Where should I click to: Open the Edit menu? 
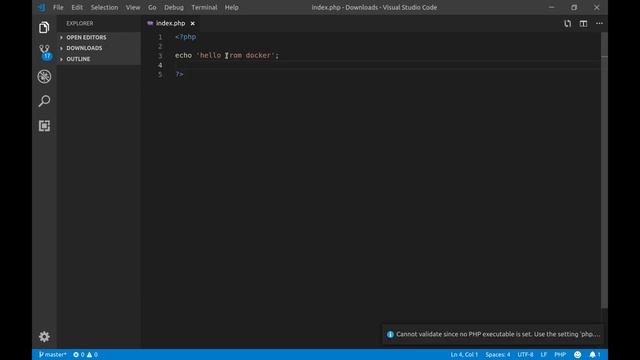[x=77, y=7]
